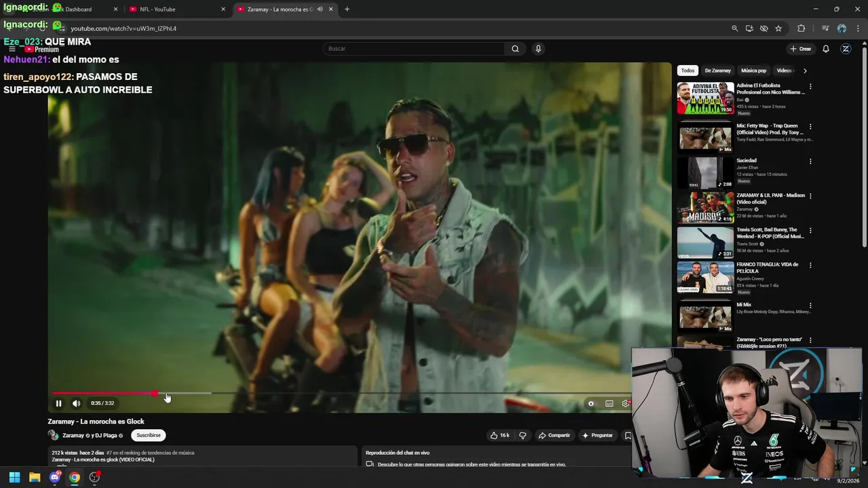
Task: Click inside the Buscar search field
Action: [414, 49]
